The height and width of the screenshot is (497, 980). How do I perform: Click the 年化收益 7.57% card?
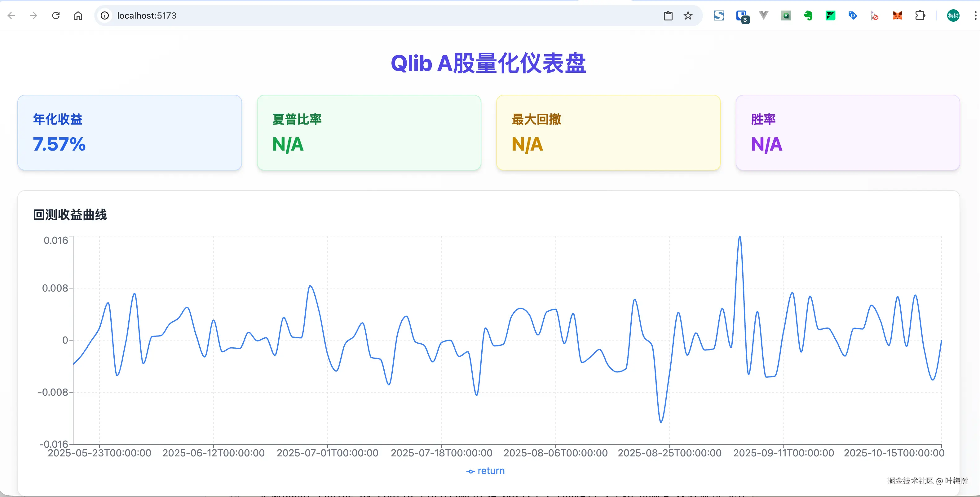pos(129,132)
